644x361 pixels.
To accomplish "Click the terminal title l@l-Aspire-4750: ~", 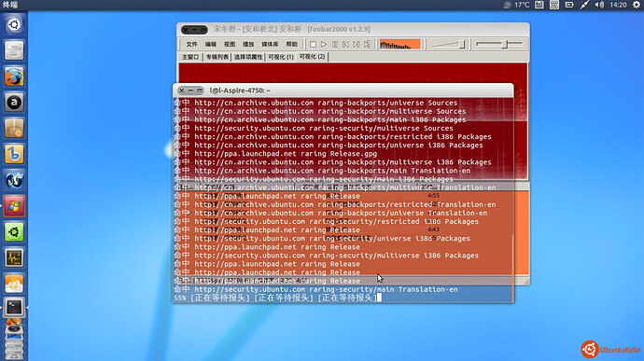I will point(240,90).
